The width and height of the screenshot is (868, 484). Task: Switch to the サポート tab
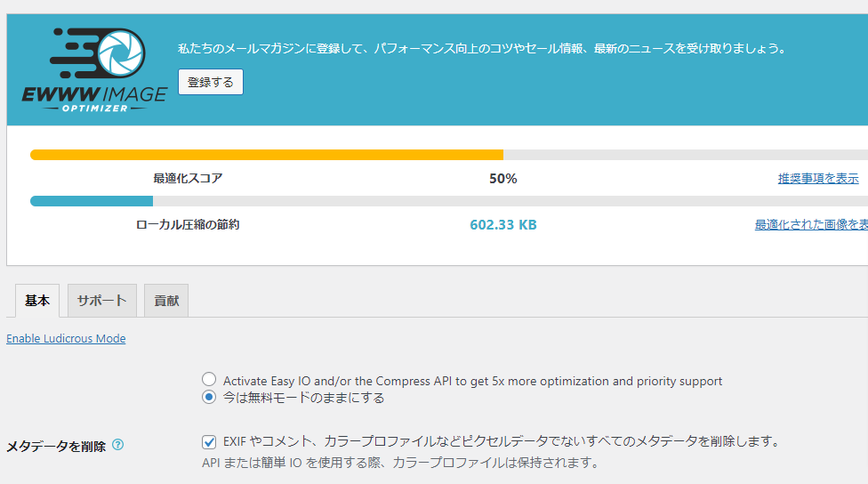(x=102, y=301)
